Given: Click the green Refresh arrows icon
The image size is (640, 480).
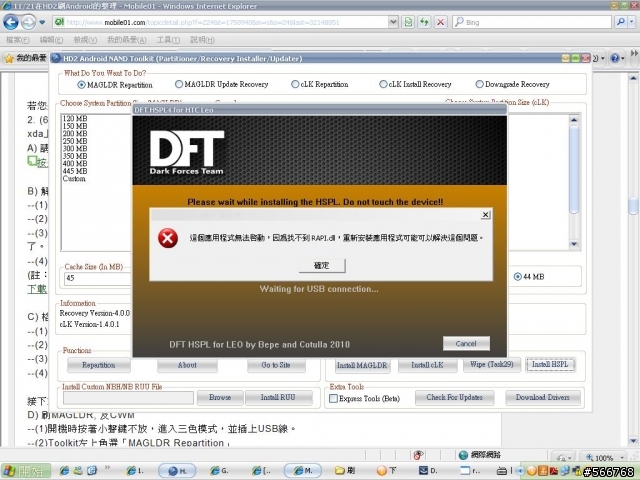Looking at the screenshot, I should click(x=424, y=22).
